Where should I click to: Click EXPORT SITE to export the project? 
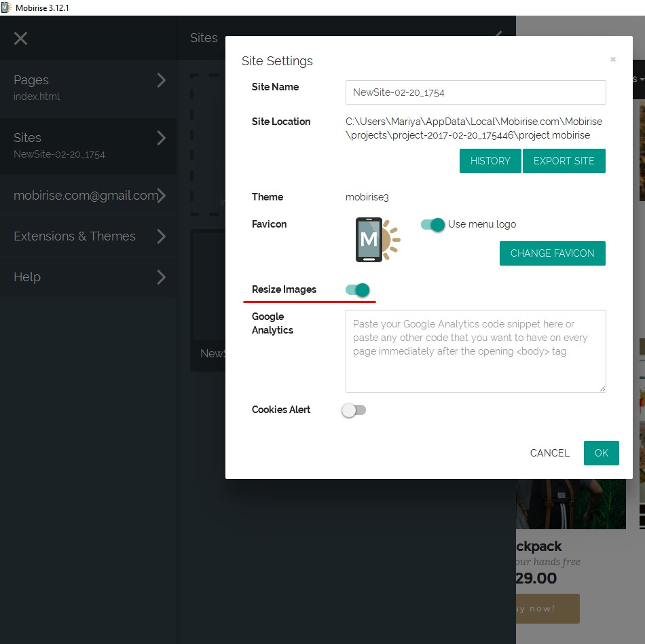tap(564, 161)
